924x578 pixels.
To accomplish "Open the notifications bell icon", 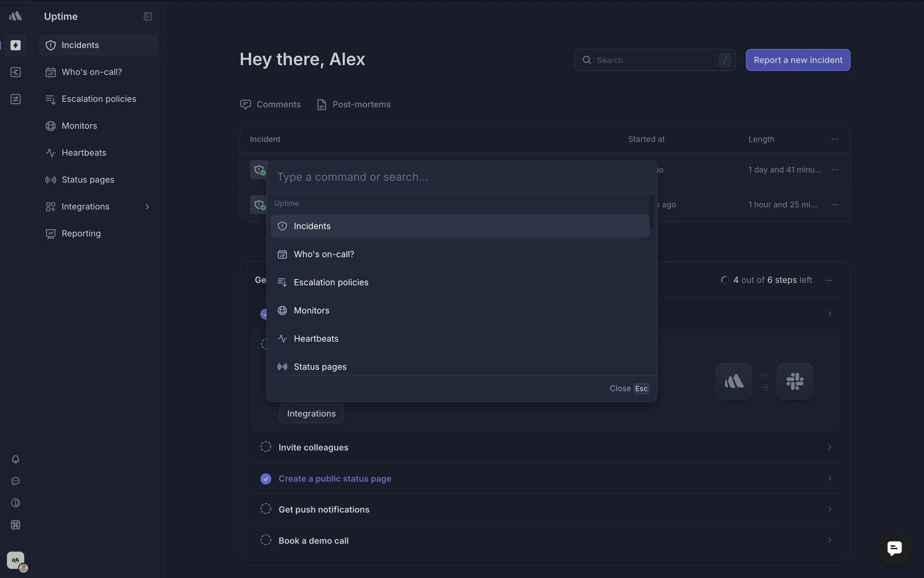I will tap(15, 459).
